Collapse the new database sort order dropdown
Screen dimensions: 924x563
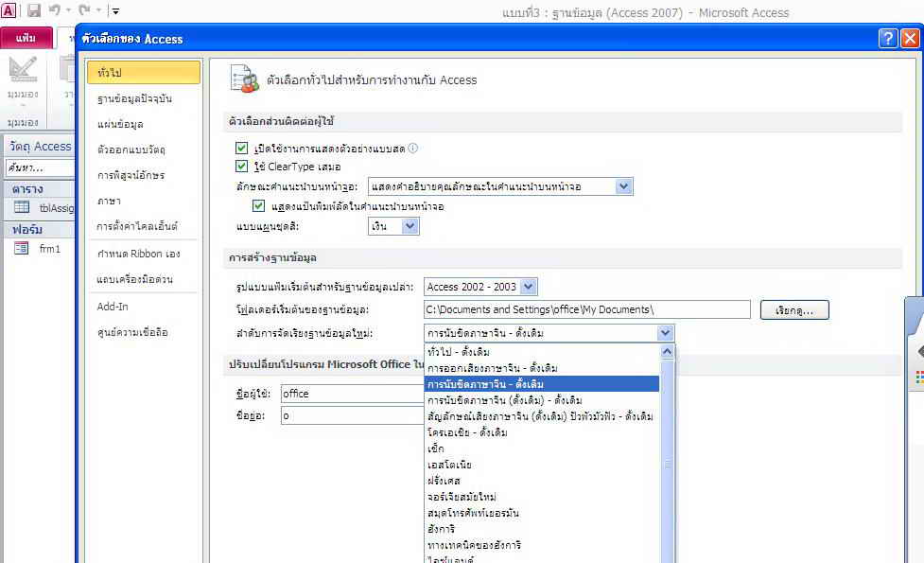coord(665,333)
